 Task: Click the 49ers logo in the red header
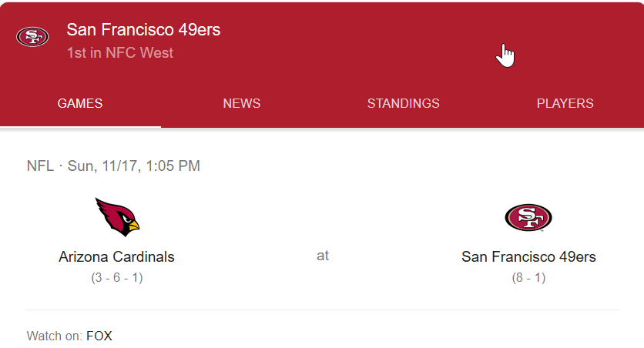point(32,37)
